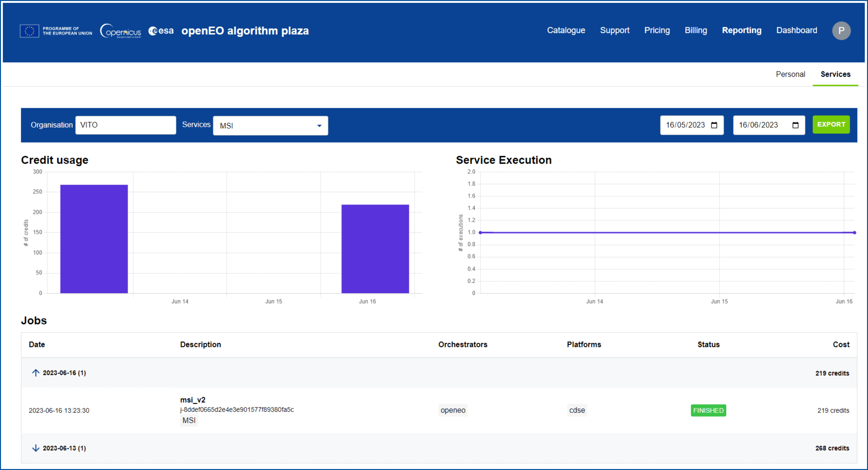Open the Billing menu item

tap(696, 30)
